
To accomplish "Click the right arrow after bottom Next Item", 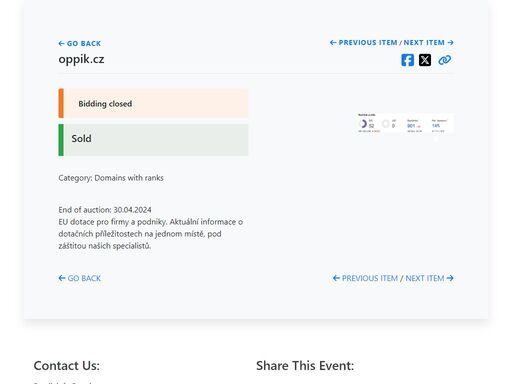I will point(450,278).
